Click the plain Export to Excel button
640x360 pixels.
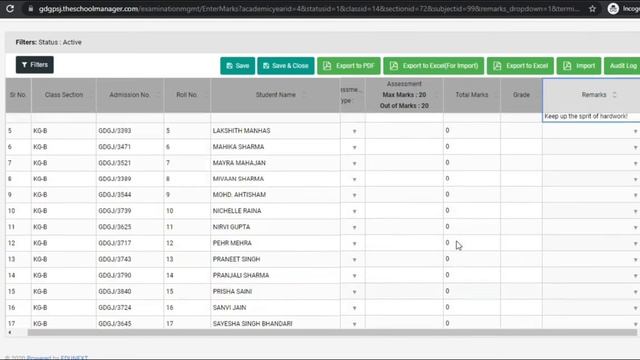tap(520, 66)
